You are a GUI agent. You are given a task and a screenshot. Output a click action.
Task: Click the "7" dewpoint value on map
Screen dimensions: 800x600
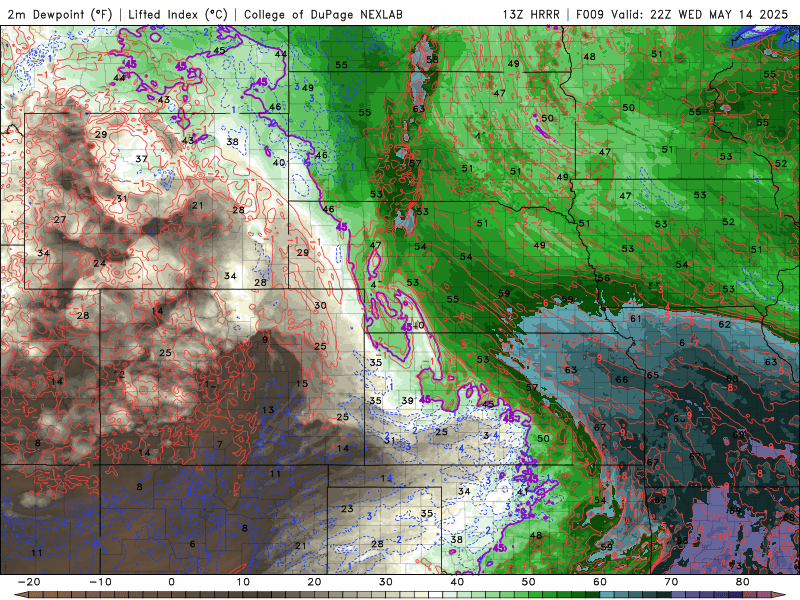tap(220, 444)
